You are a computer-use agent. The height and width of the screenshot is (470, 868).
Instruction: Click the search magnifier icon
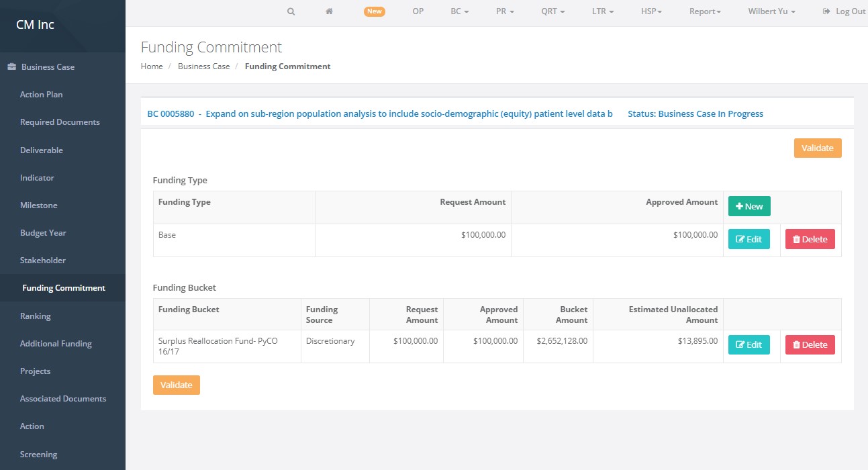point(291,11)
